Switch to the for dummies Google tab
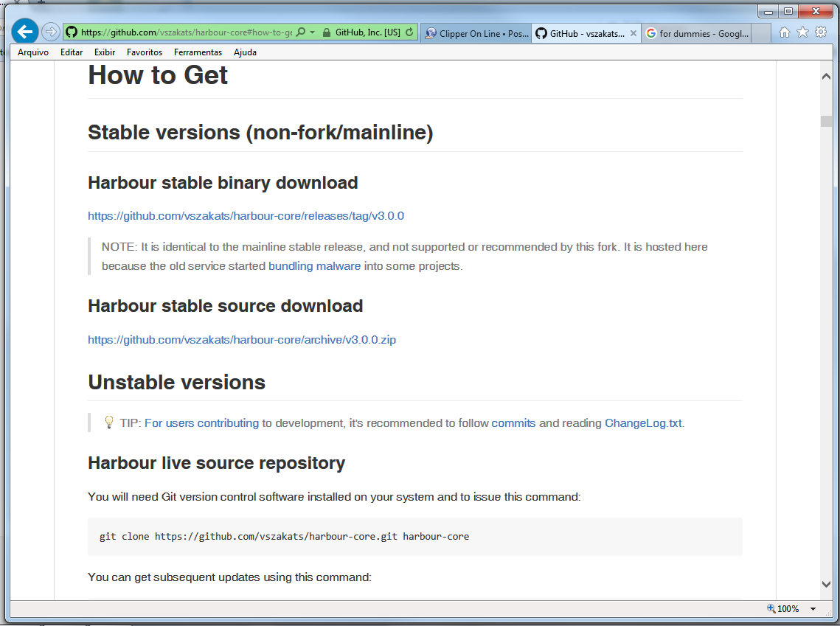This screenshot has height=626, width=840. click(x=697, y=33)
